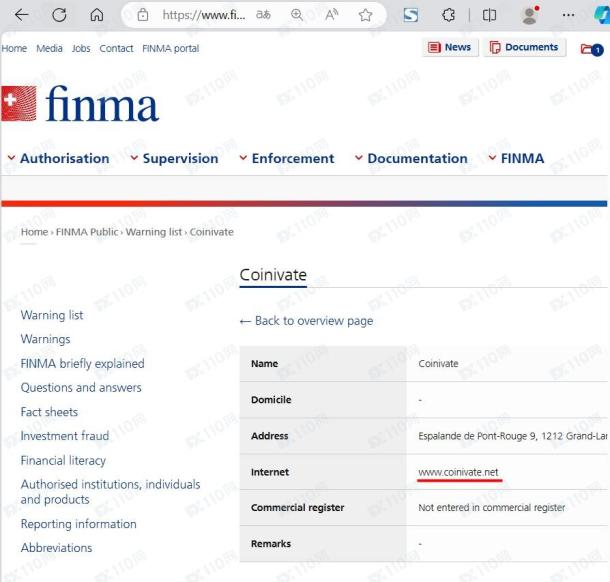Viewport: 610px width, 582px height.
Task: Click the FINMA logo
Action: coord(80,104)
